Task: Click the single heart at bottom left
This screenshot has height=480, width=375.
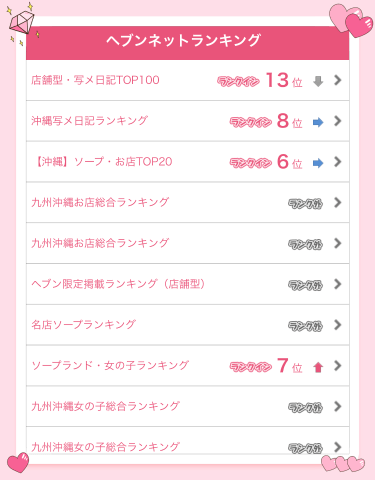Action: tap(18, 463)
